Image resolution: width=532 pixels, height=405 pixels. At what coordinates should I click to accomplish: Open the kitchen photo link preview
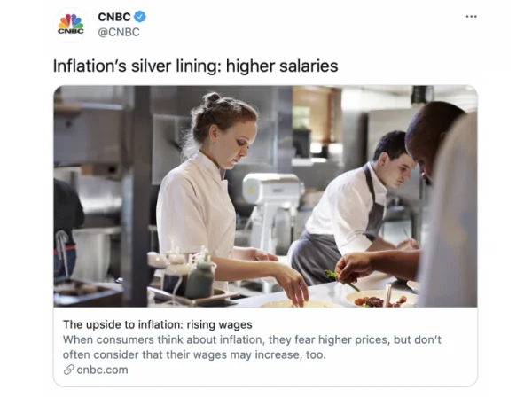(x=265, y=197)
